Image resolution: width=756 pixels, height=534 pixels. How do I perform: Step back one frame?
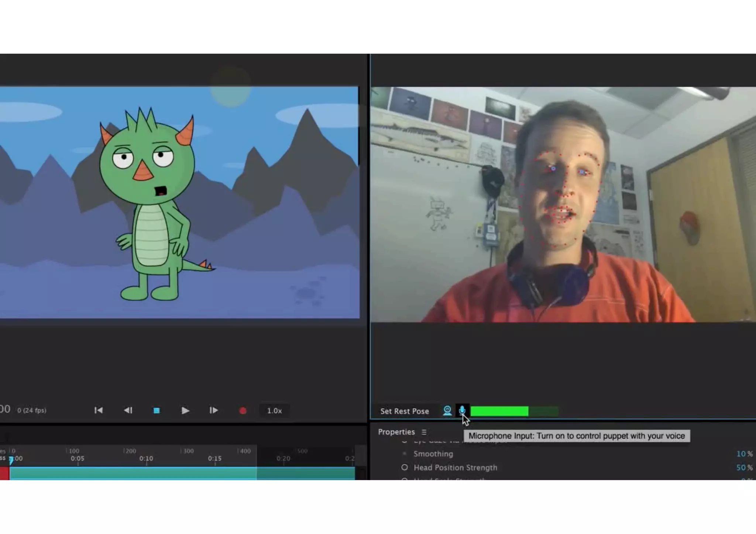(128, 410)
